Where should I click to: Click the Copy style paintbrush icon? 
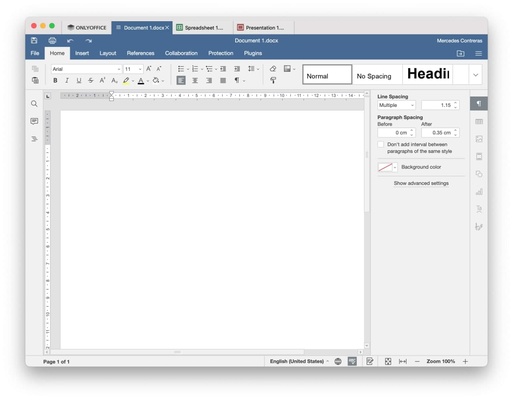point(273,80)
